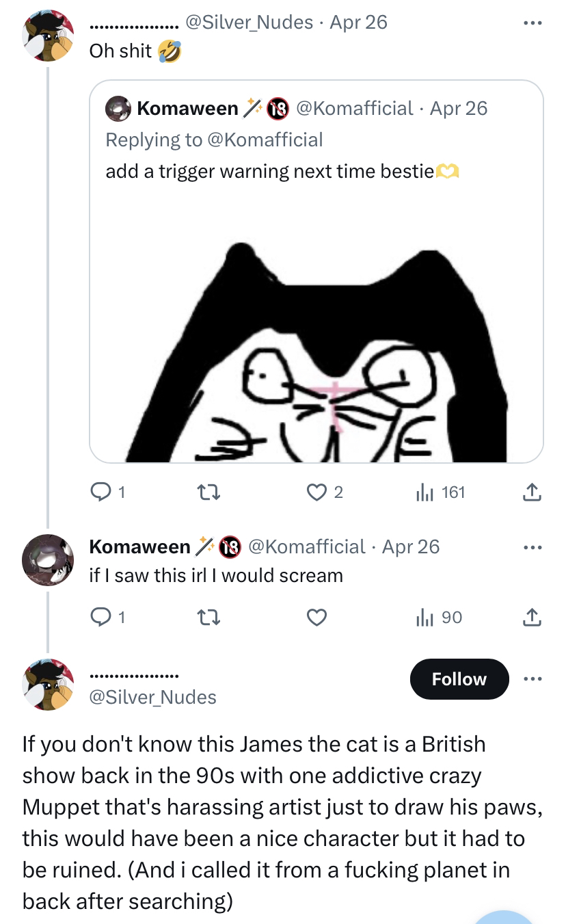
Task: View analytics showing 161 views
Action: point(441,492)
